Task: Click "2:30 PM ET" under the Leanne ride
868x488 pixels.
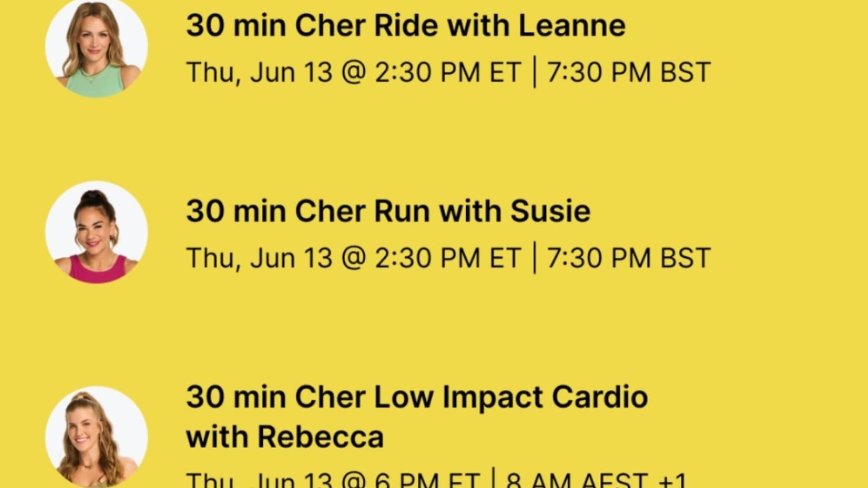Action: click(448, 73)
